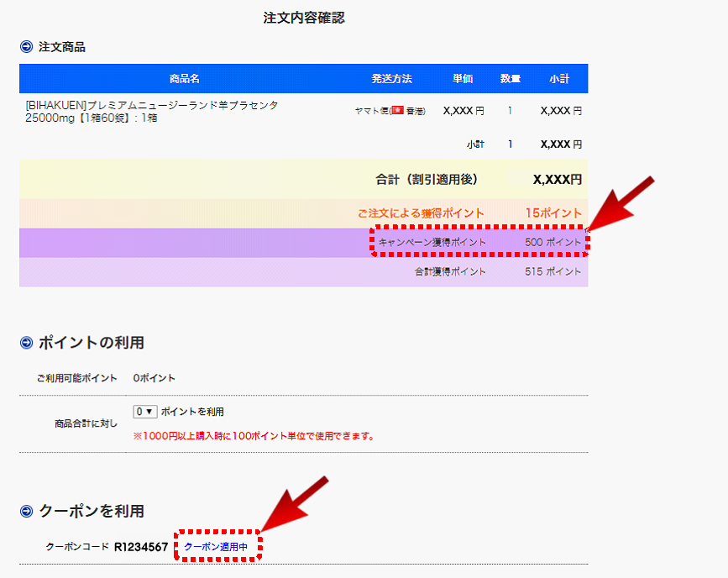Click the red note about 100 point units
728x578 pixels.
(x=253, y=436)
